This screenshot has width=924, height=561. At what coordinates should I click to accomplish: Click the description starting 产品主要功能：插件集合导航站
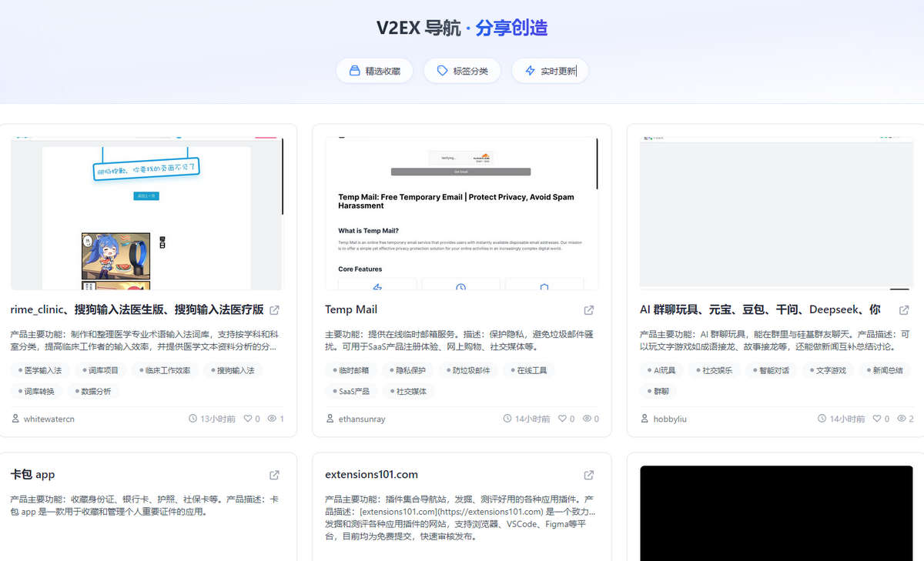click(460, 518)
